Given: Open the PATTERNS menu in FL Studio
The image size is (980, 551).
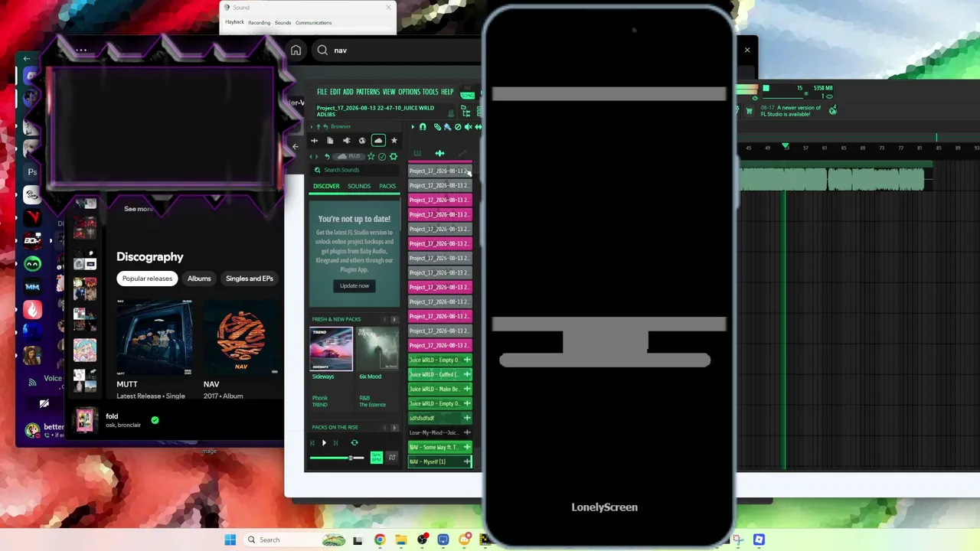Looking at the screenshot, I should [367, 92].
